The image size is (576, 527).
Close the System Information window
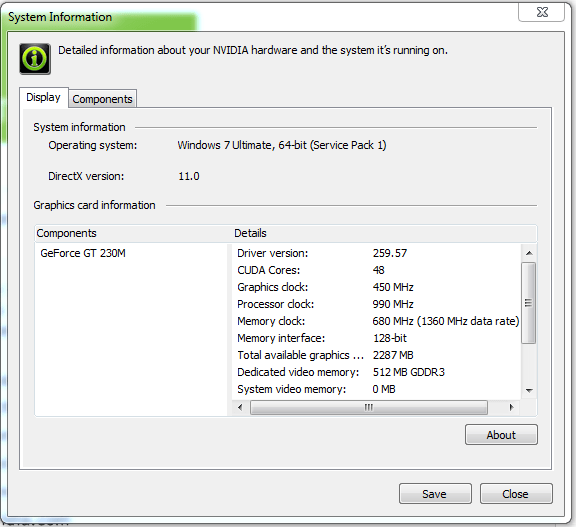[541, 12]
